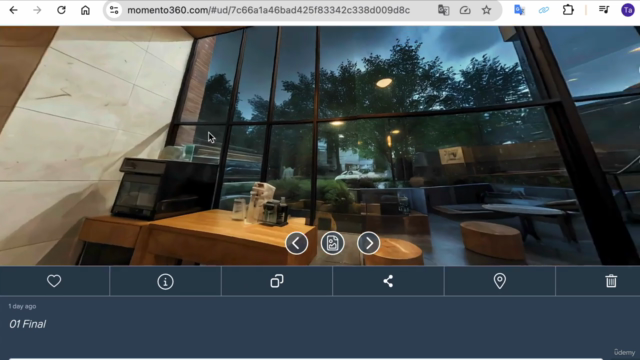Open the Google Translate extension
Image resolution: width=640 pixels, height=360 pixels.
(x=519, y=10)
